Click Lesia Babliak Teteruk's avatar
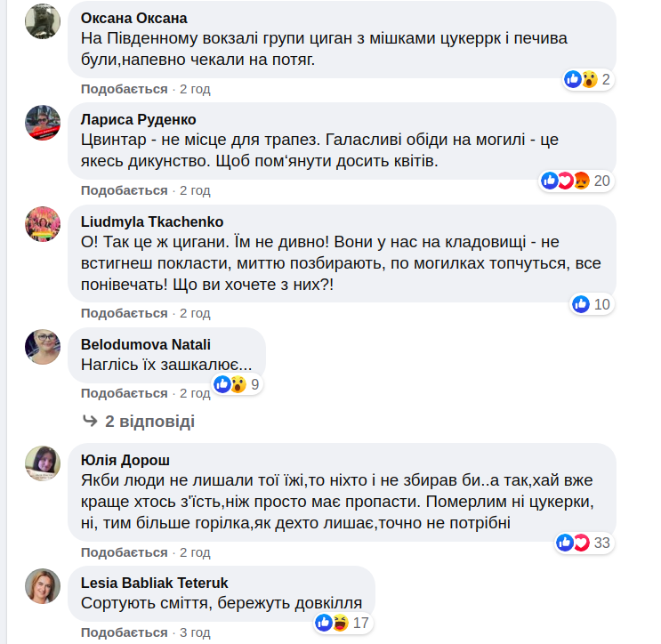Image resolution: width=661 pixels, height=644 pixels. point(43,585)
